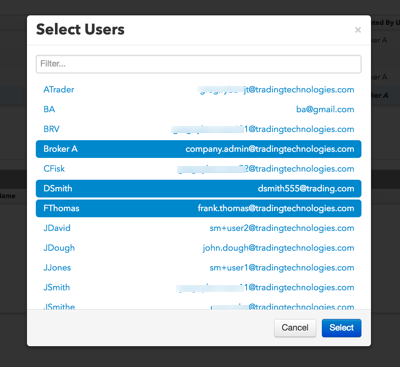Screen dimensions: 400x367
Task: Select the JSmith user name
Action: point(57,287)
